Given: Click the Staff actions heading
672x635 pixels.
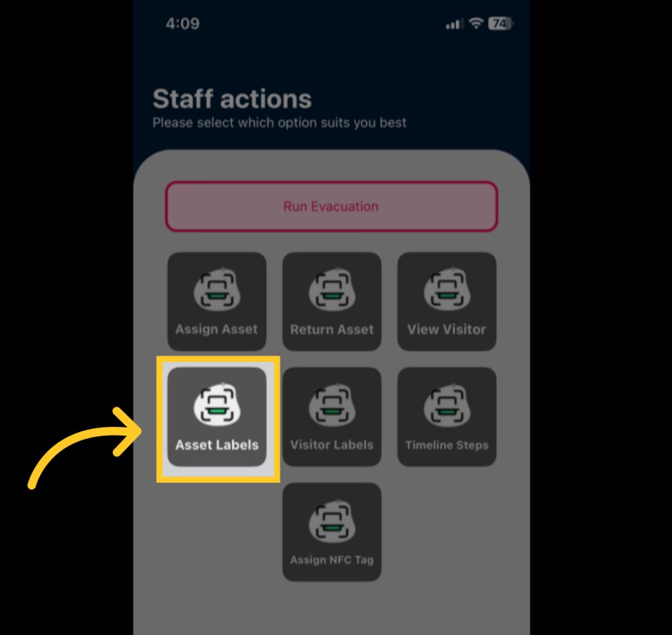Looking at the screenshot, I should pyautogui.click(x=232, y=99).
